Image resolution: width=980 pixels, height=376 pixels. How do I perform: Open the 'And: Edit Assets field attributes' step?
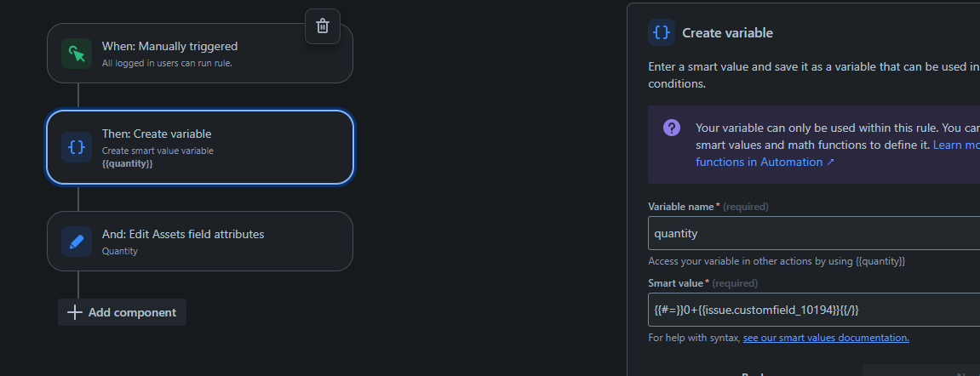click(200, 241)
